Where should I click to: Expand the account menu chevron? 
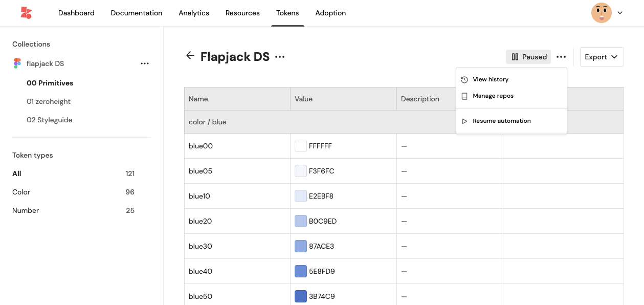click(x=620, y=13)
